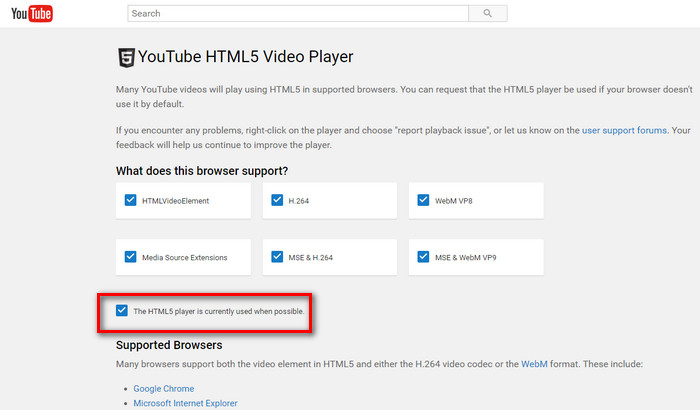Open the user support forums link
700x410 pixels.
624,130
